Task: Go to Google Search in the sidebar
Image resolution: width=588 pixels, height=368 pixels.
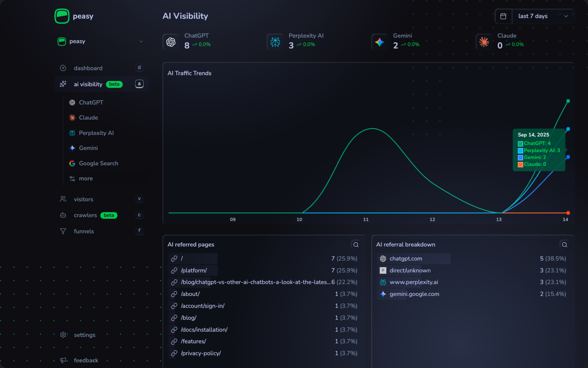Action: click(98, 163)
